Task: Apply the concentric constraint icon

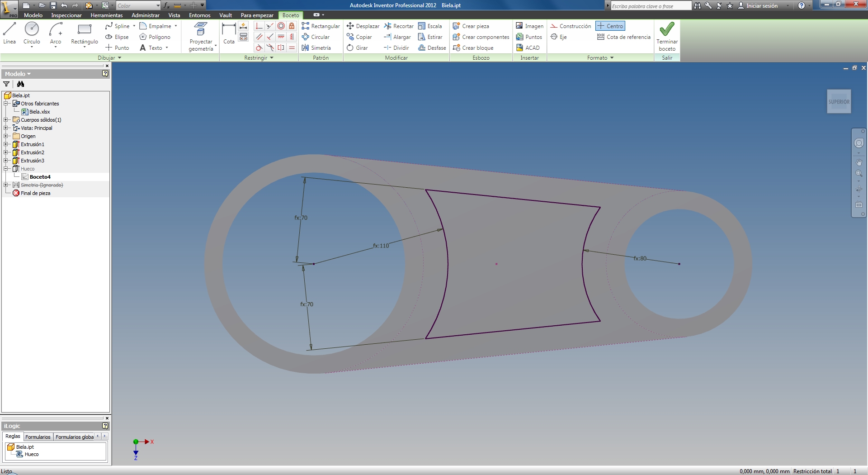Action: pyautogui.click(x=281, y=26)
